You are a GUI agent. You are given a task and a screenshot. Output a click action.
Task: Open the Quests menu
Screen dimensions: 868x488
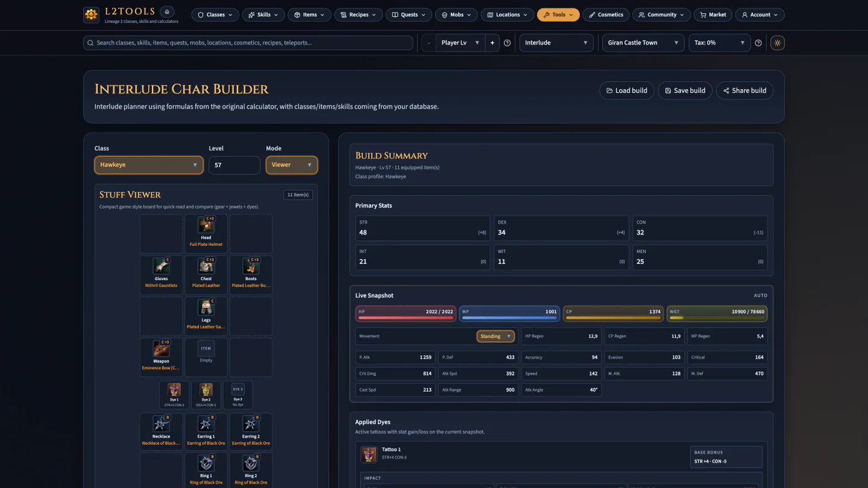click(x=409, y=14)
